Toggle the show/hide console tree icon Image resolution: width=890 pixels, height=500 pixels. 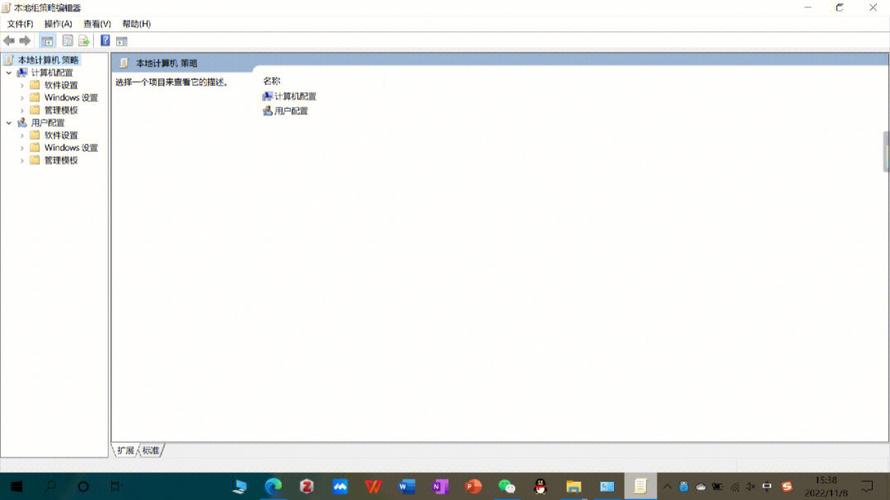(47, 41)
